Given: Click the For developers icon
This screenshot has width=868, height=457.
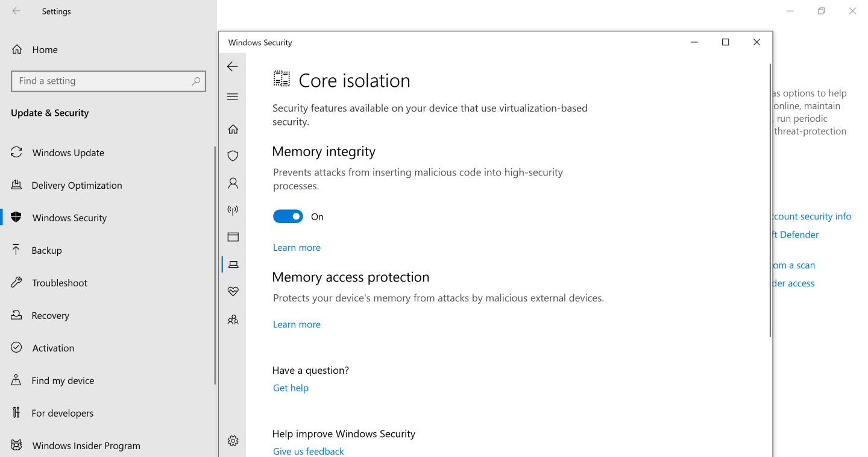Looking at the screenshot, I should (17, 413).
